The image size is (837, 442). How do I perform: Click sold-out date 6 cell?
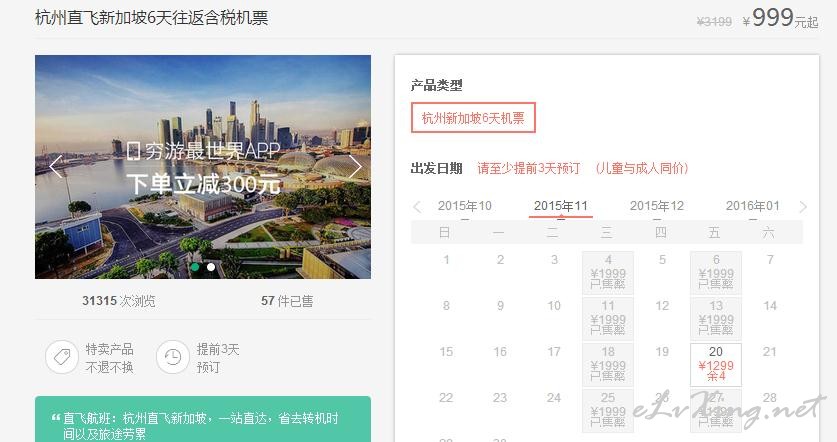(716, 273)
